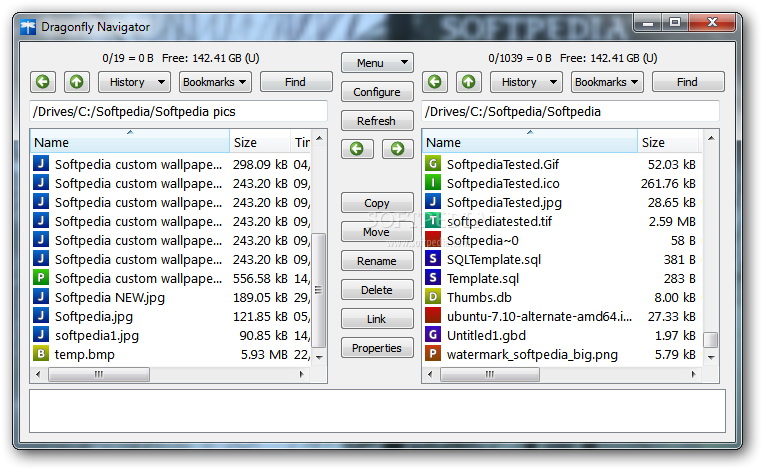Click the center right-pointing green arrow

pyautogui.click(x=397, y=149)
